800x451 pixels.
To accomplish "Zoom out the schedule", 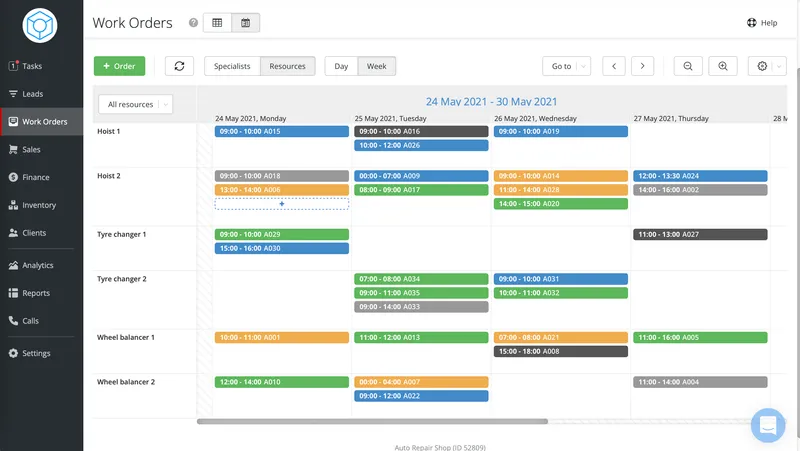I will click(688, 66).
